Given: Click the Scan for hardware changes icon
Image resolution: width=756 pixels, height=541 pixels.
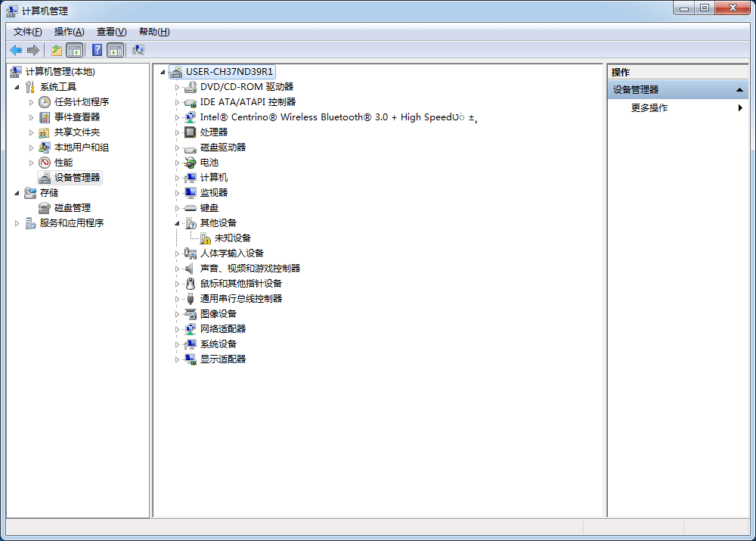Looking at the screenshot, I should 138,50.
